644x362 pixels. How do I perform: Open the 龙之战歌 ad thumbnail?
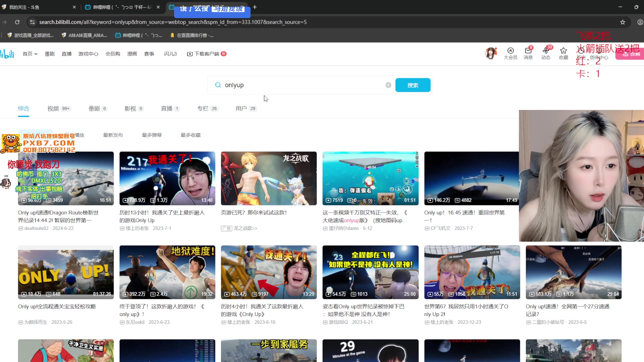pos(269,178)
